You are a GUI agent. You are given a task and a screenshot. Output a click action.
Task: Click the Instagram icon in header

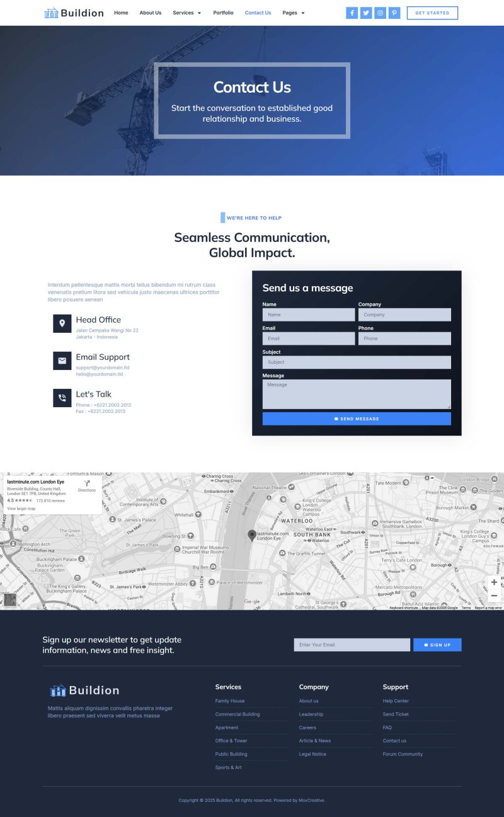380,13
